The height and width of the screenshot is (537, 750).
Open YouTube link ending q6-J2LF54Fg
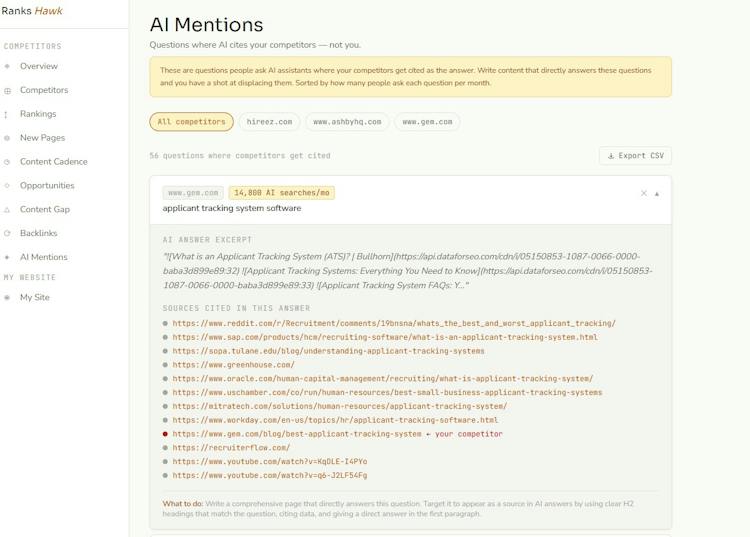pos(270,476)
